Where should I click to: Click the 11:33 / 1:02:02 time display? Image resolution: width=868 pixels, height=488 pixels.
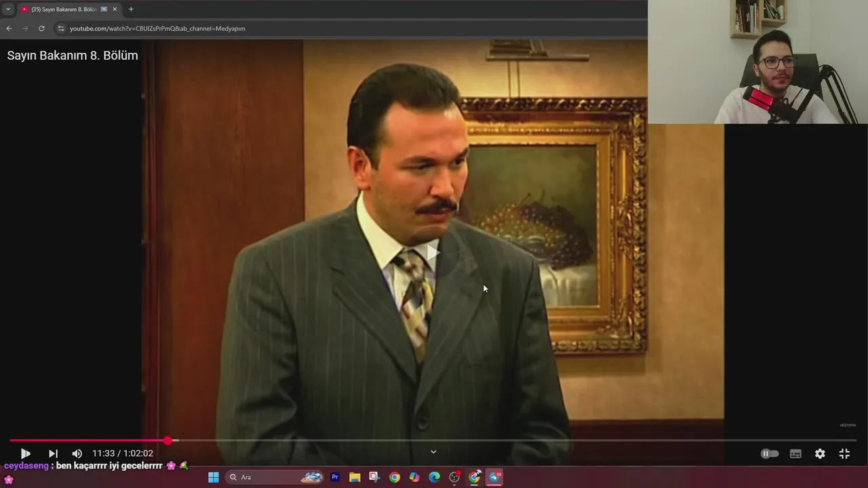coord(123,453)
